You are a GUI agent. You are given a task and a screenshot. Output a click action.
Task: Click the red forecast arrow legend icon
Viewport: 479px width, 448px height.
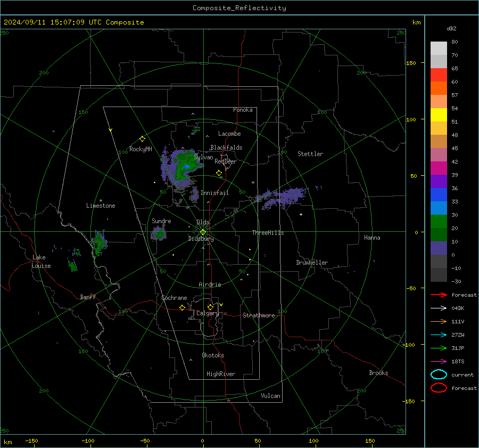point(439,295)
